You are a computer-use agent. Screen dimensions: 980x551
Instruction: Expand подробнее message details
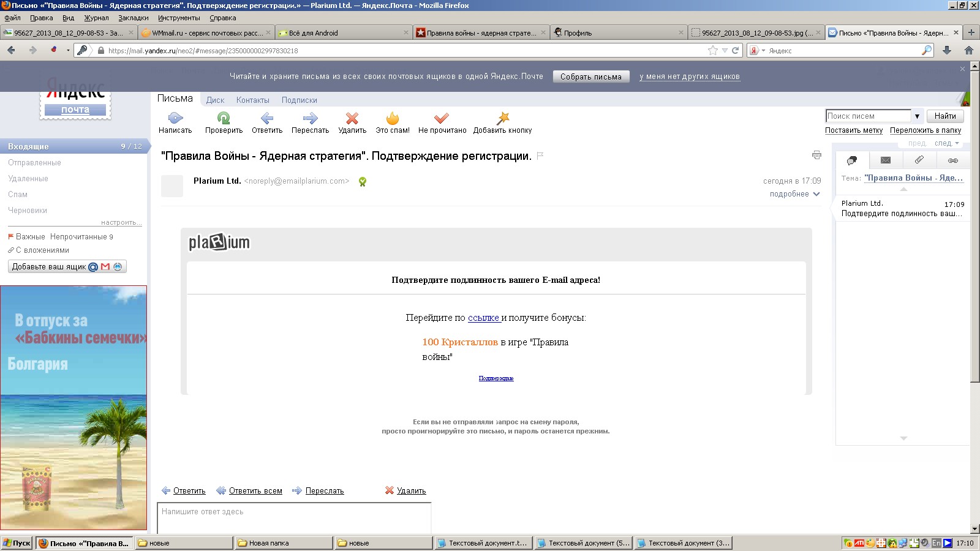coord(794,193)
